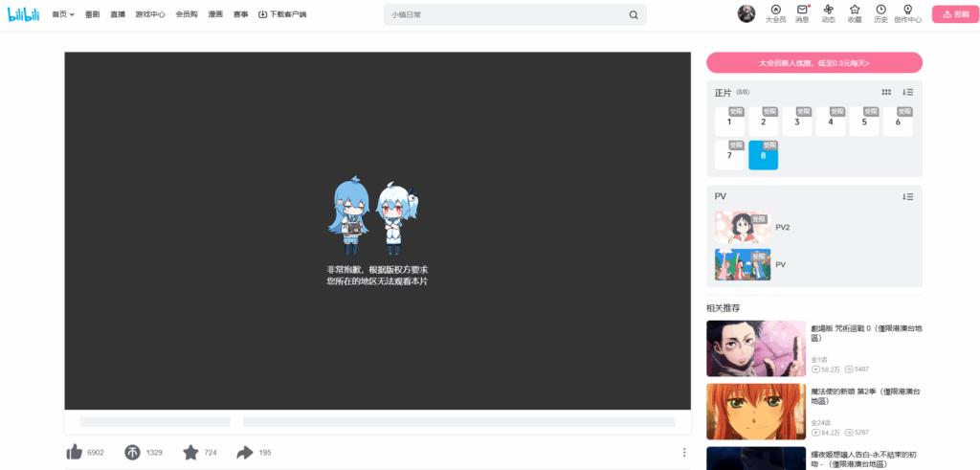Open 动态 feed icon
Image resolution: width=980 pixels, height=470 pixels.
(x=828, y=13)
